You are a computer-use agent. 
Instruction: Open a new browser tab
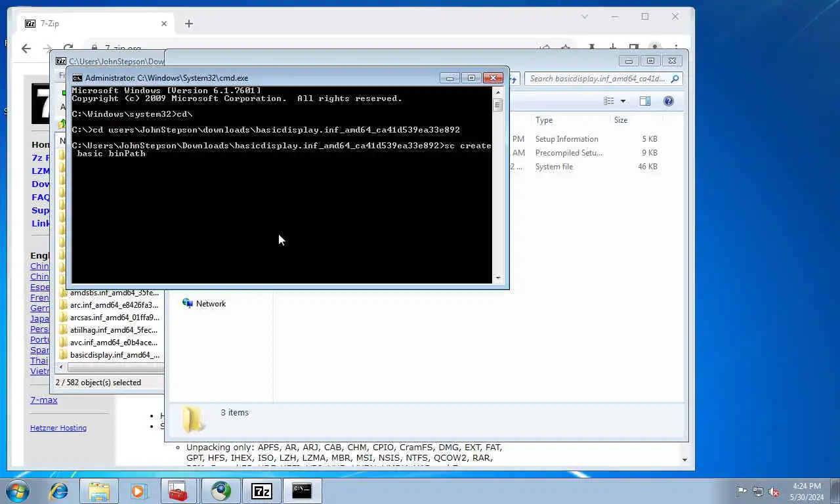189,24
